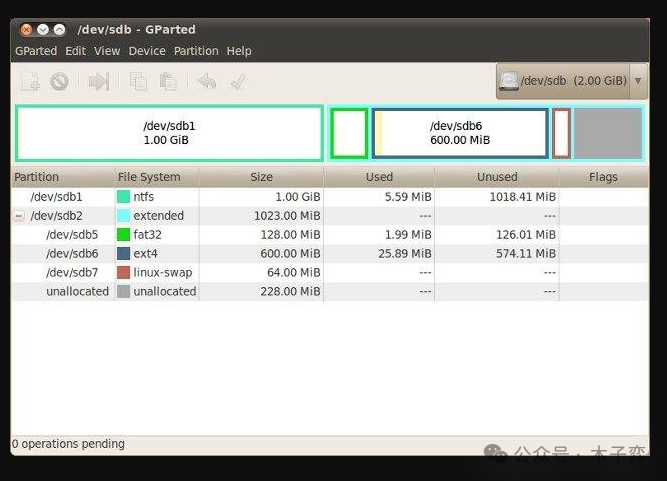Click the 574.11 MiB unused value
Image resolution: width=667 pixels, height=481 pixels.
point(526,253)
